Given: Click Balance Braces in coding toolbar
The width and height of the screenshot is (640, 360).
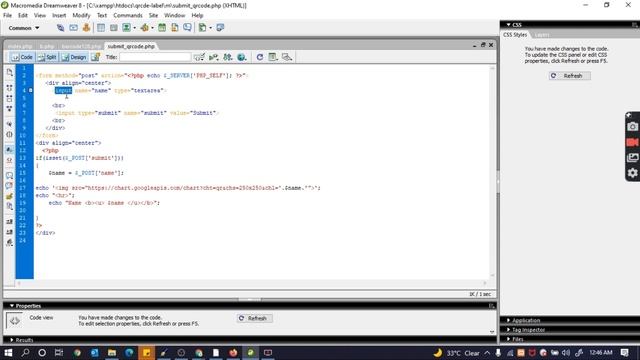Looking at the screenshot, I should 9,135.
